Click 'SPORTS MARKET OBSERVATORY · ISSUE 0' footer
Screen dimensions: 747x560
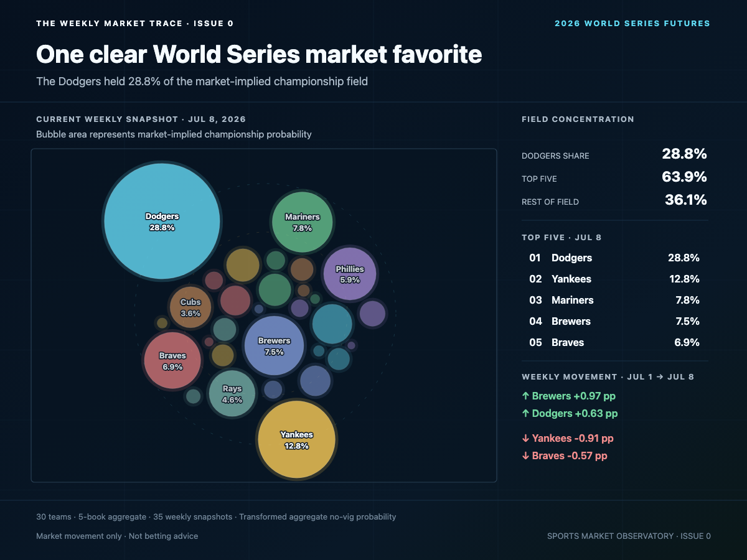629,536
